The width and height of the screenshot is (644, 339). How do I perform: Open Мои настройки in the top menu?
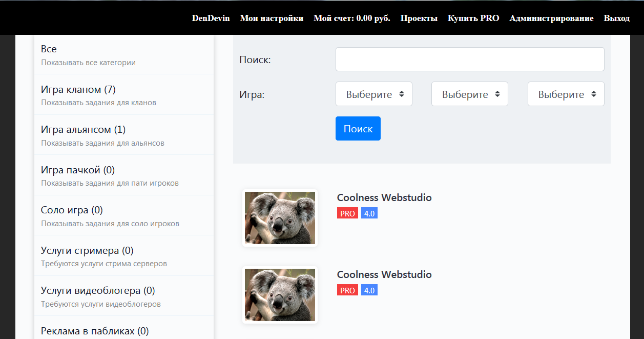(x=272, y=18)
